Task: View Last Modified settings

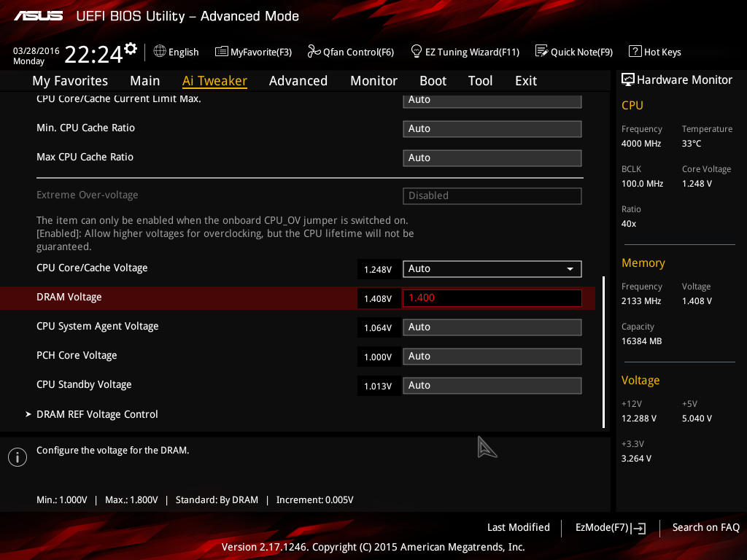Action: 519,527
